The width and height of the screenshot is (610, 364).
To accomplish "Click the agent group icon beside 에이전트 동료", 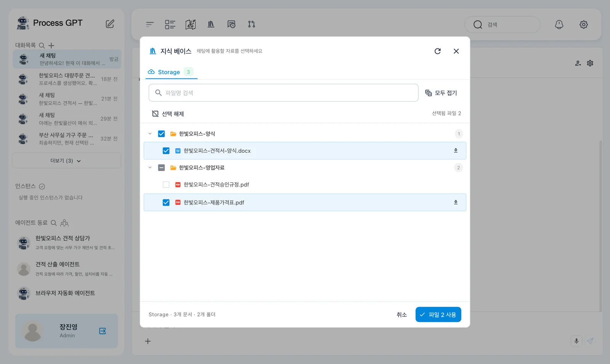I will (x=64, y=223).
